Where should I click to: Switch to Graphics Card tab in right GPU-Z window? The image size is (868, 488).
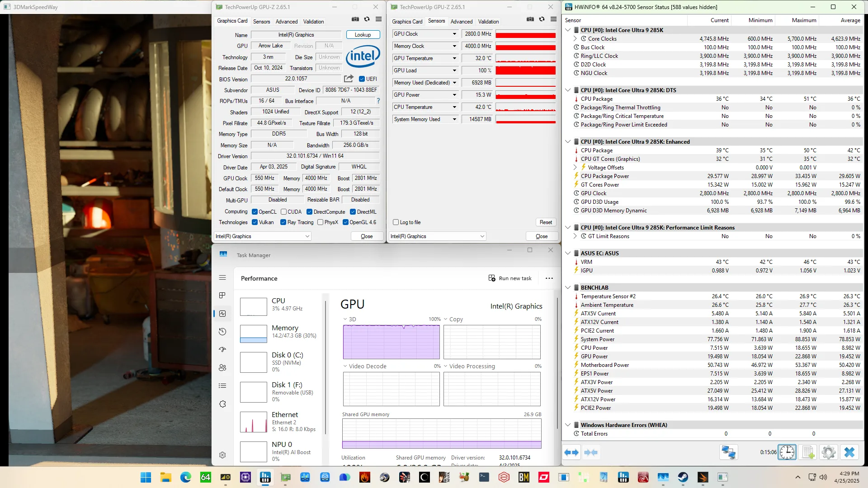point(407,22)
